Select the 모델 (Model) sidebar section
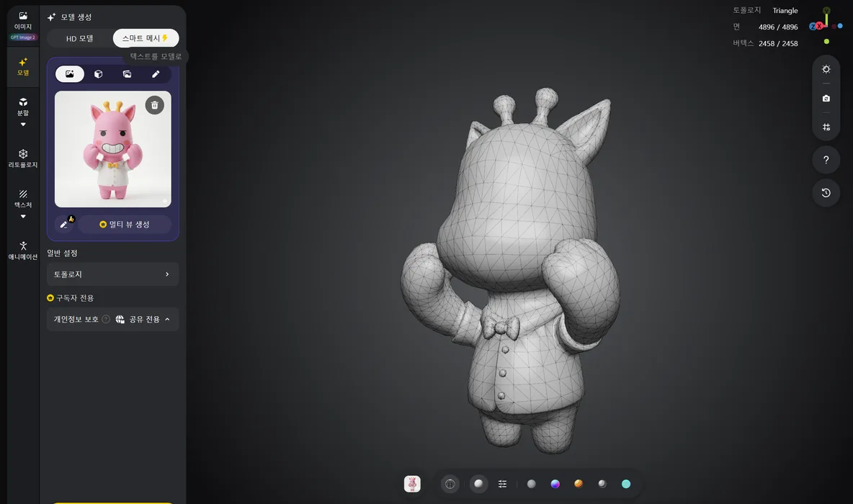The height and width of the screenshot is (504, 853). pyautogui.click(x=23, y=66)
